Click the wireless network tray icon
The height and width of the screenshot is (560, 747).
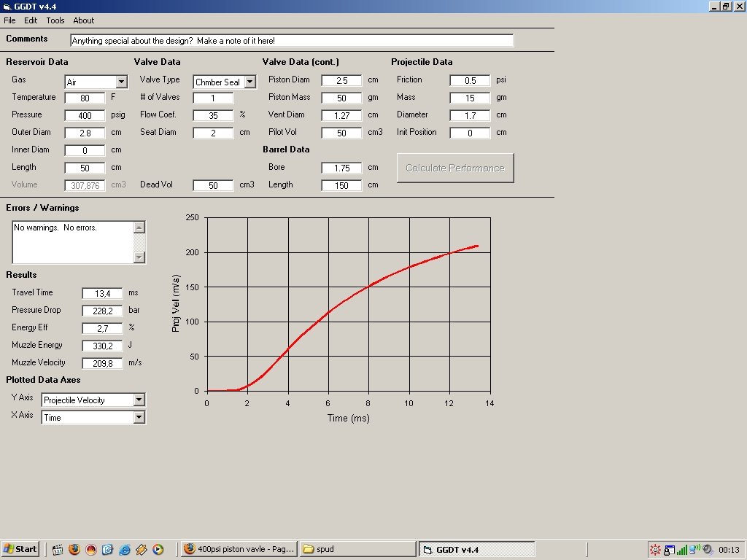pos(694,549)
